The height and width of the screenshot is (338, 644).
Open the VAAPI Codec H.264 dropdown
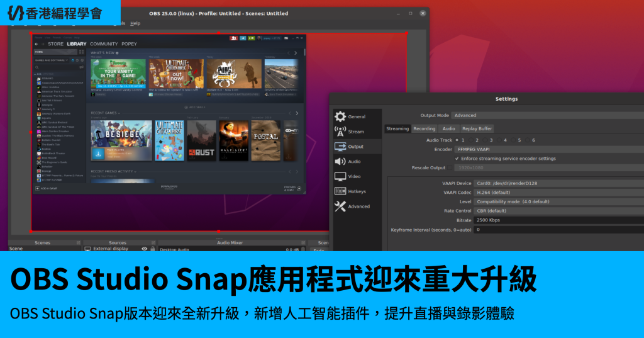tap(558, 193)
